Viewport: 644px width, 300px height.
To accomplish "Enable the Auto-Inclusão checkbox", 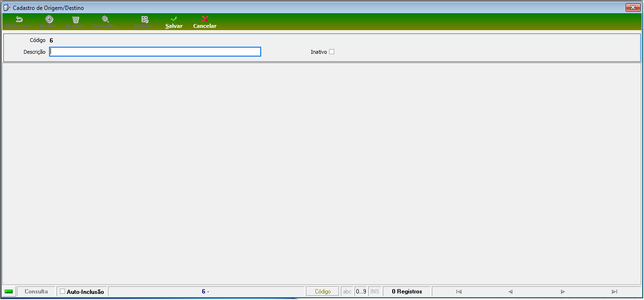I will (x=62, y=292).
